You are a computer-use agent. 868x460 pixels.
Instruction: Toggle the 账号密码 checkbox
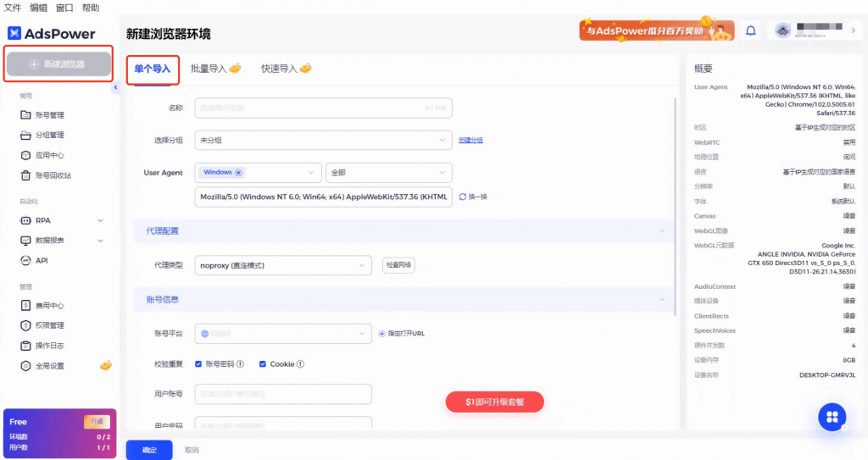point(198,364)
